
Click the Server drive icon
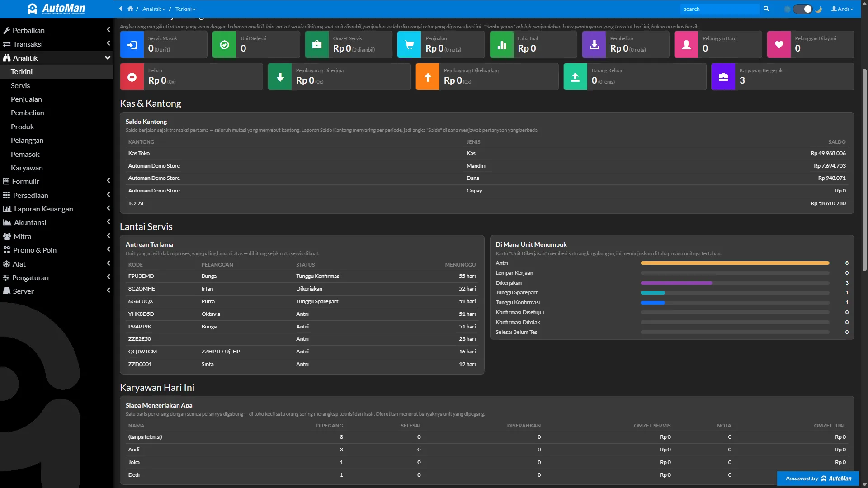coord(6,291)
